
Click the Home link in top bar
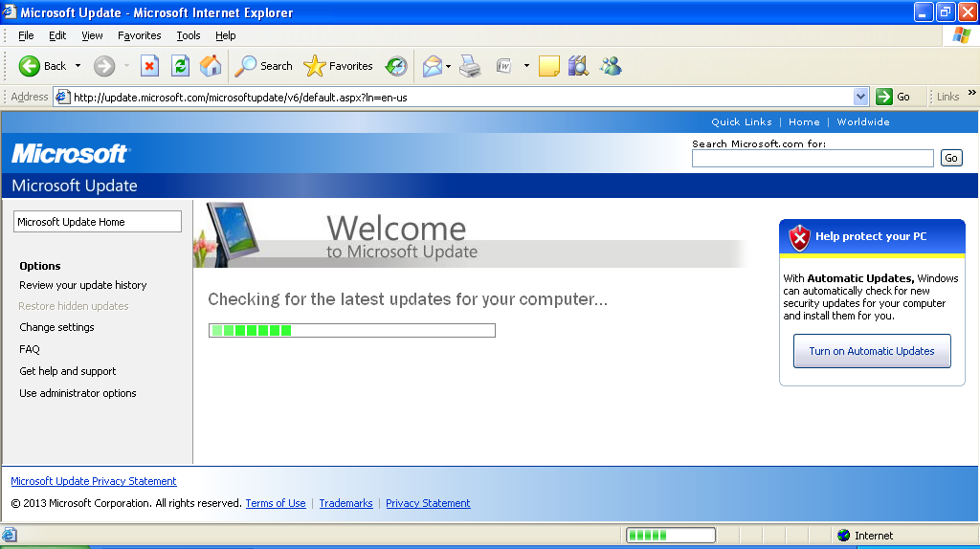point(804,121)
